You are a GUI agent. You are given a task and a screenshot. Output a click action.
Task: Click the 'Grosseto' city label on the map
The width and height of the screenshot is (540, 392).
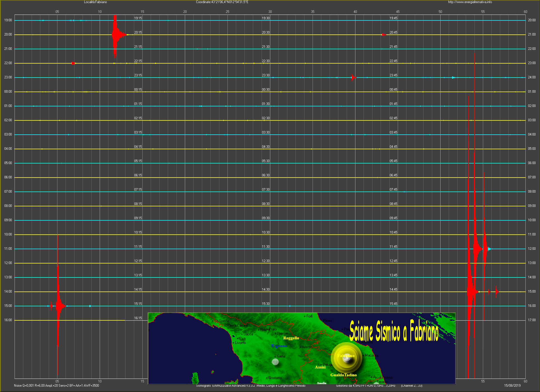(275, 378)
